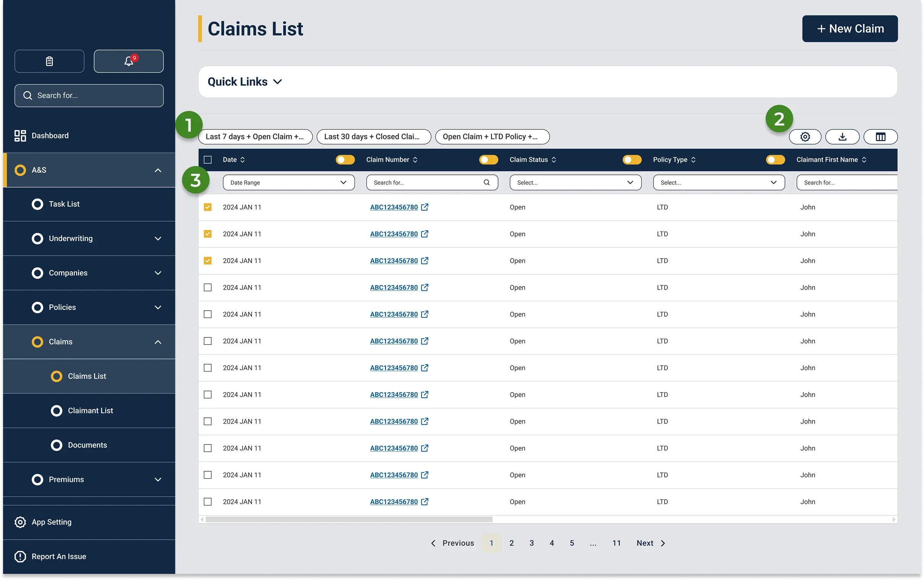Go to page 3 of results

point(532,543)
